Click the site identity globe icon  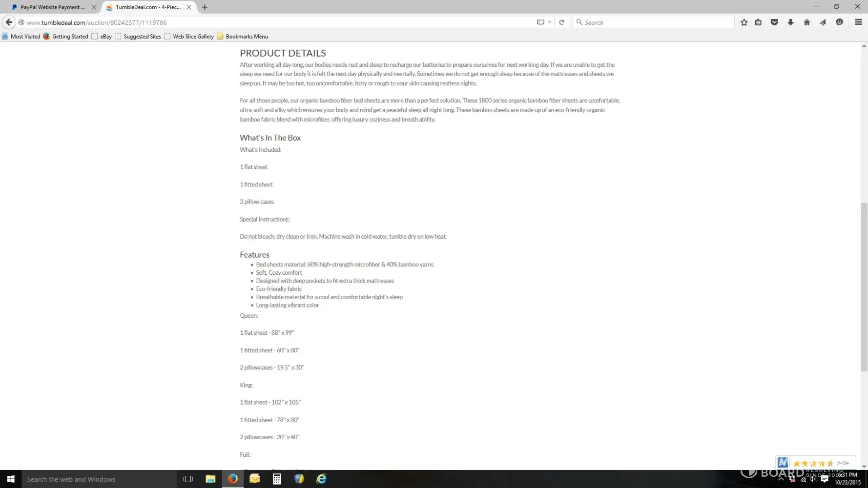21,22
